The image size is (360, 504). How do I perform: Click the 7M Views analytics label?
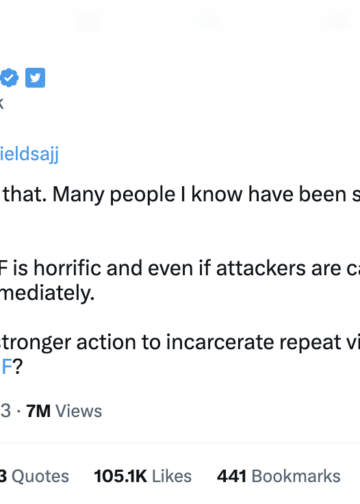(64, 411)
